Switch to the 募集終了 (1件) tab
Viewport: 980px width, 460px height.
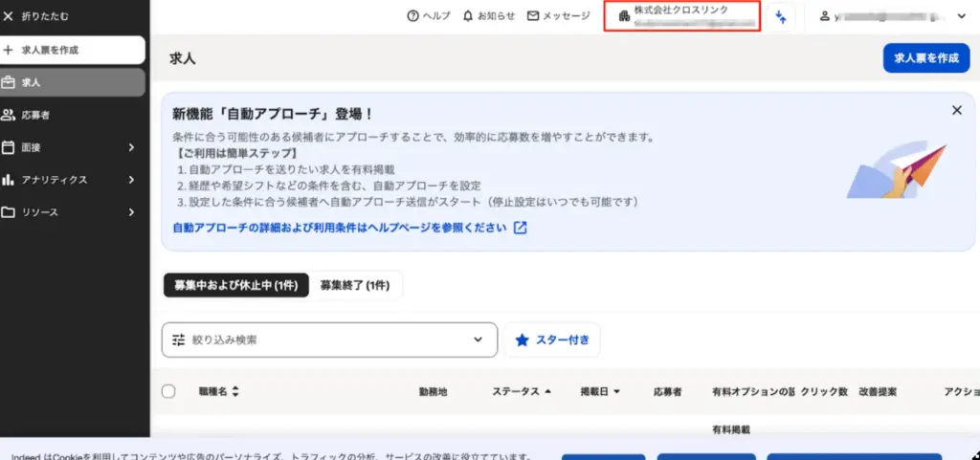pyautogui.click(x=355, y=285)
